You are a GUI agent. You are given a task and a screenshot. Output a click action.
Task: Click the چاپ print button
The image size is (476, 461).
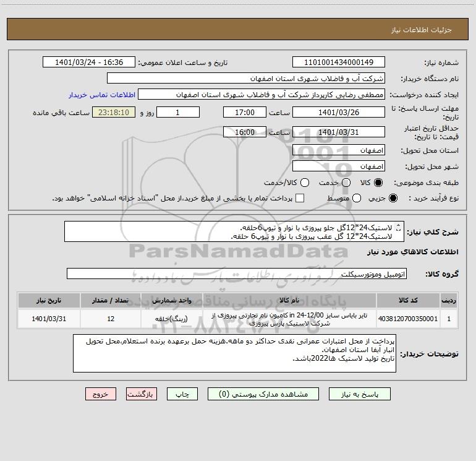pos(182,394)
